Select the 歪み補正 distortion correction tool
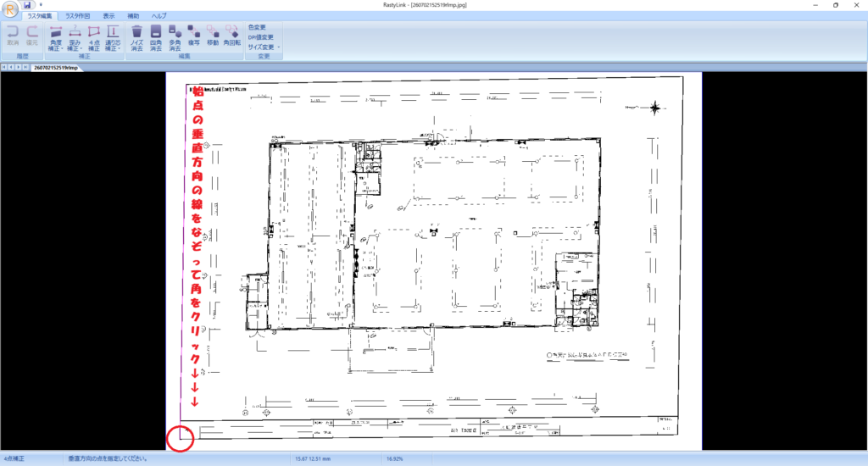The image size is (868, 466). [x=75, y=38]
